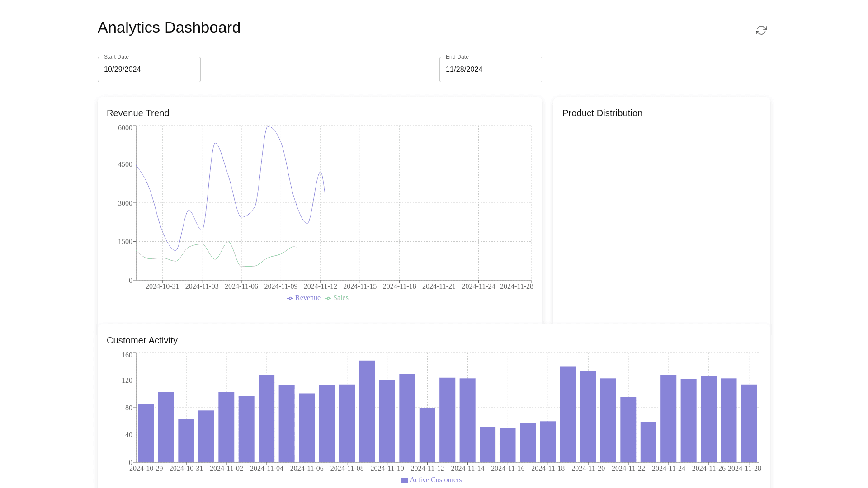Click the 2024-11-20 label on Customer Activity axis
This screenshot has height=488, width=868.
click(588, 469)
